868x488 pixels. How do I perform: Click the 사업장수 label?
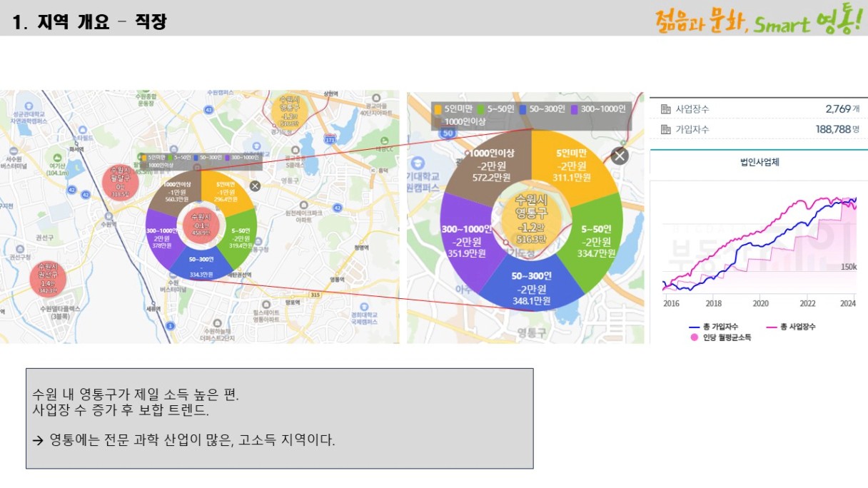tap(692, 109)
